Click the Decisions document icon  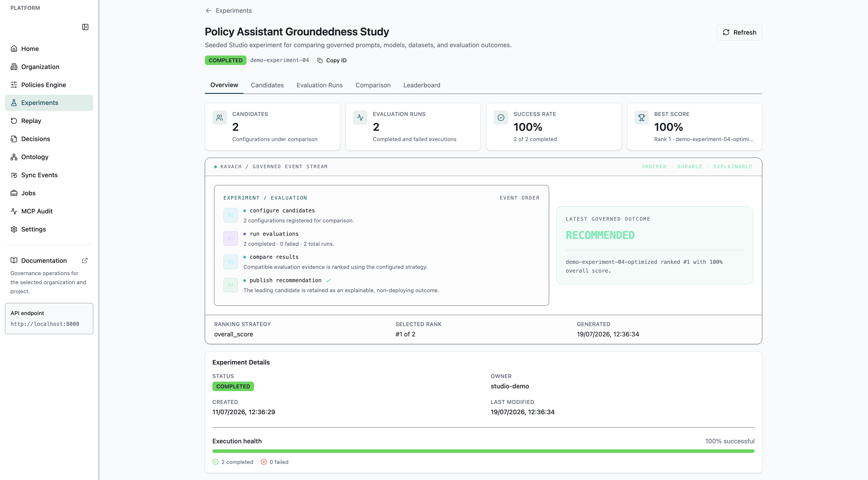14,139
